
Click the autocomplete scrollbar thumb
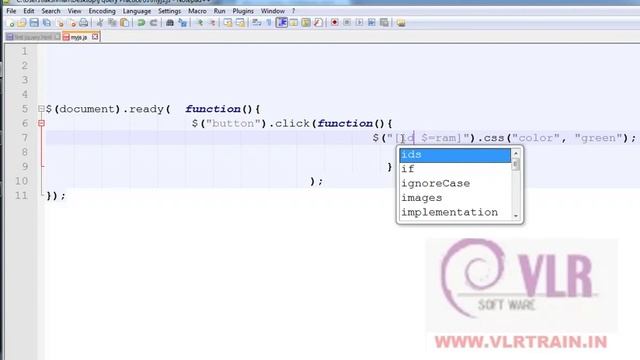click(x=516, y=164)
